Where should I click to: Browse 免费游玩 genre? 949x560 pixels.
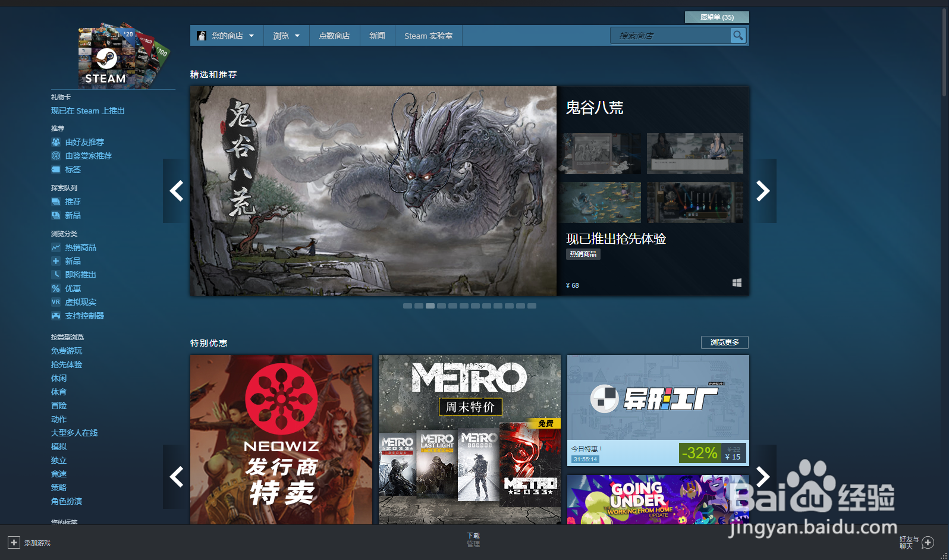click(67, 351)
